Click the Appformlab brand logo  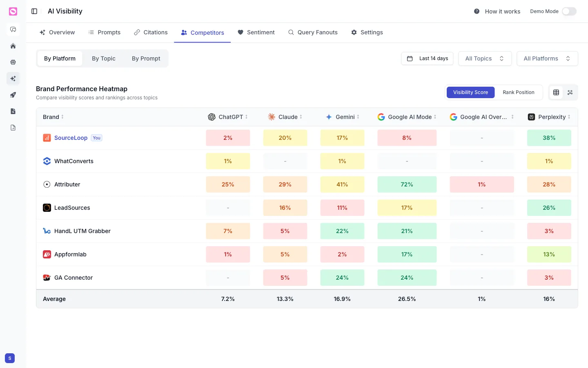click(47, 254)
